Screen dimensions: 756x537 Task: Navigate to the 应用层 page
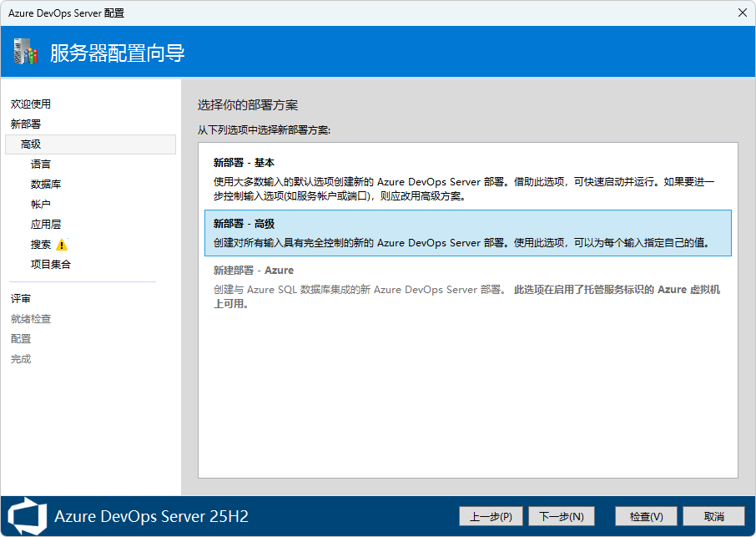(x=46, y=225)
